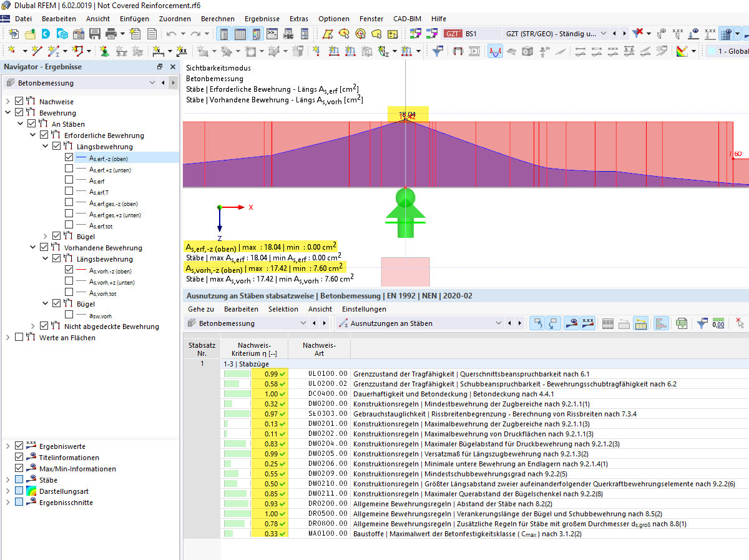Click the 1 - Global coordinate system field
Viewport: 749px width, 560px height.
pyautogui.click(x=728, y=51)
